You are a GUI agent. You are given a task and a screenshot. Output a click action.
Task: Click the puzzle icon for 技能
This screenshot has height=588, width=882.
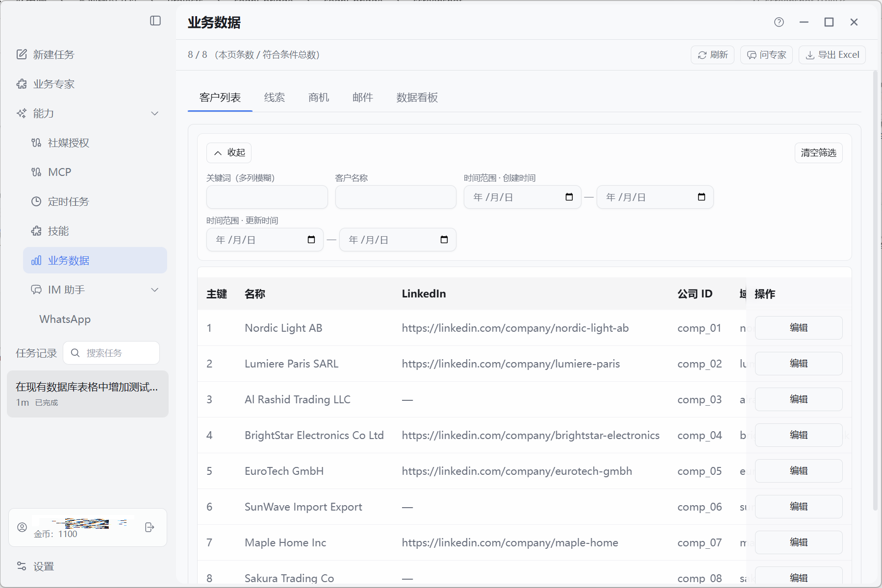point(36,231)
